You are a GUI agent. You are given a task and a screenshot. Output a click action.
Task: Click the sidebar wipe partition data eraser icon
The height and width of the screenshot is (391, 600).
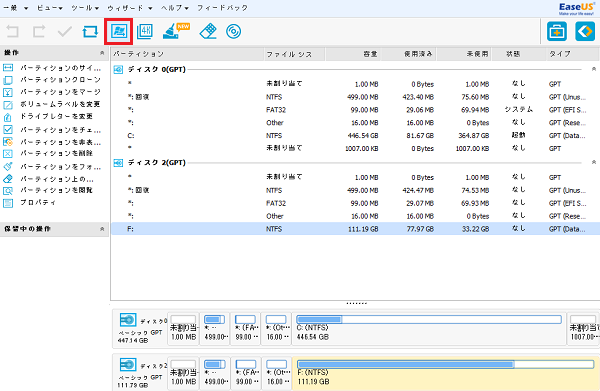pyautogui.click(x=8, y=179)
